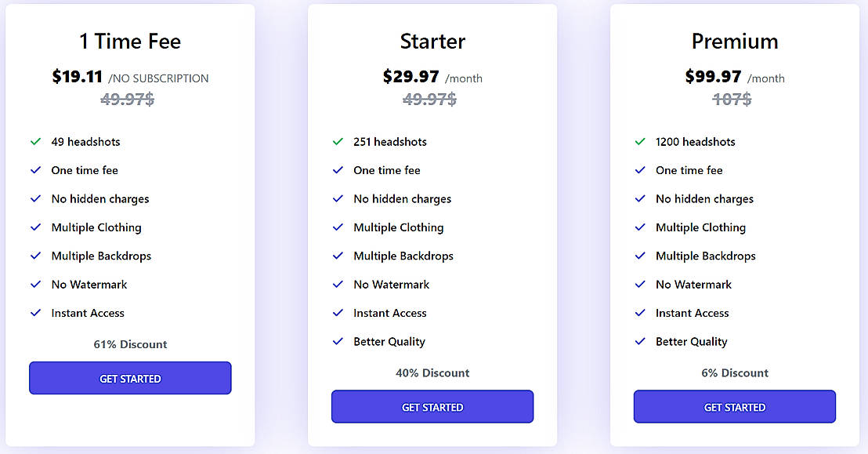Click the green checkmark next to 251 headshots

(338, 142)
